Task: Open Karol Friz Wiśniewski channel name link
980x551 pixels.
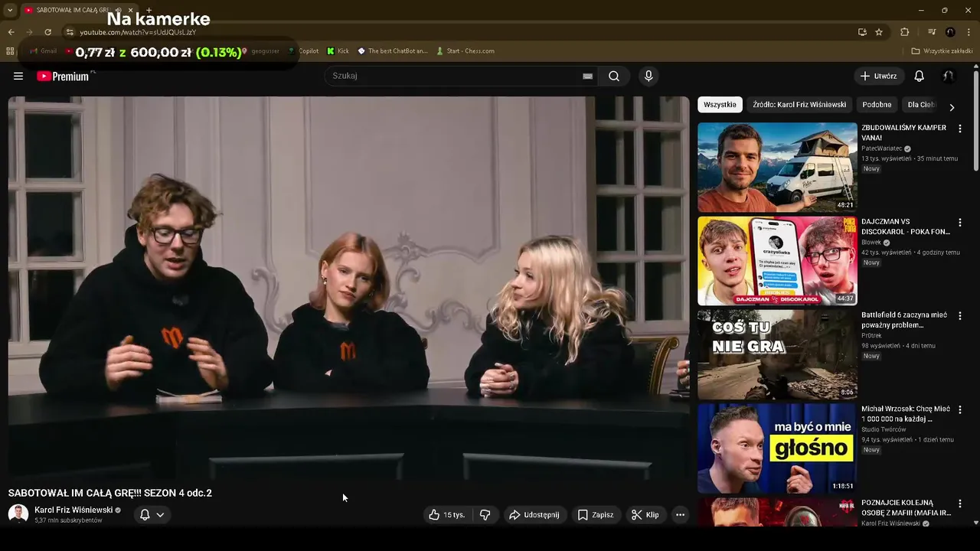Action: 73,510
